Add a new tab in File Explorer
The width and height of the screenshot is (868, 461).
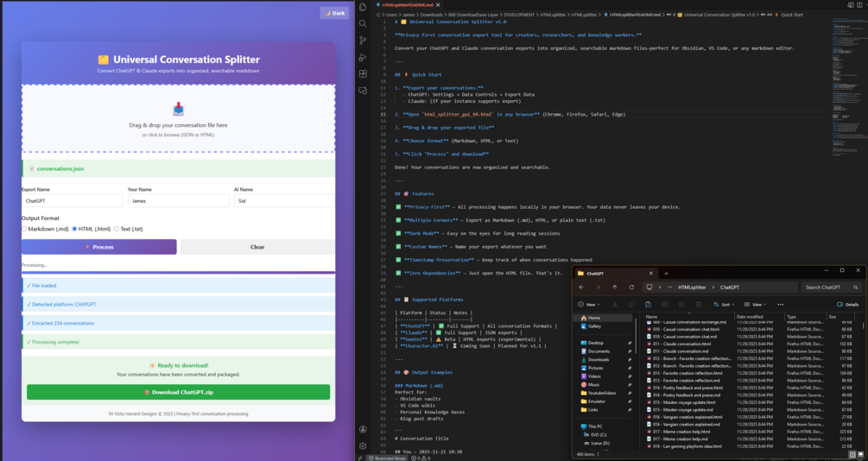coord(666,274)
